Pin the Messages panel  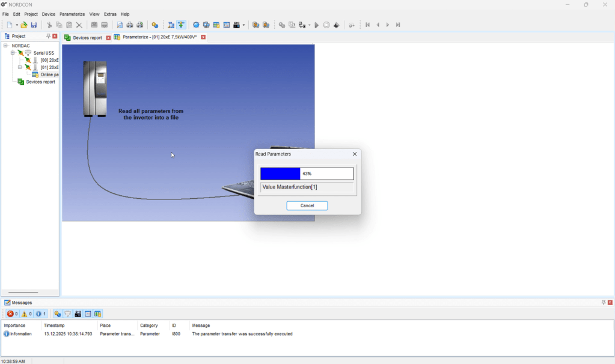coord(604,303)
